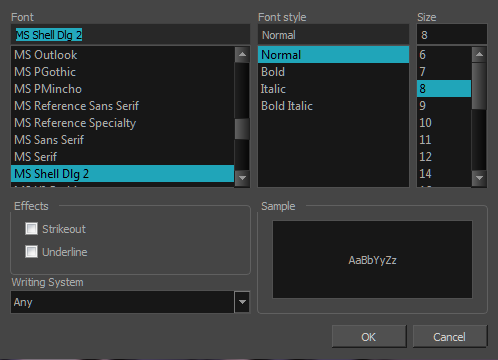Select size 6 in the list

(444, 55)
